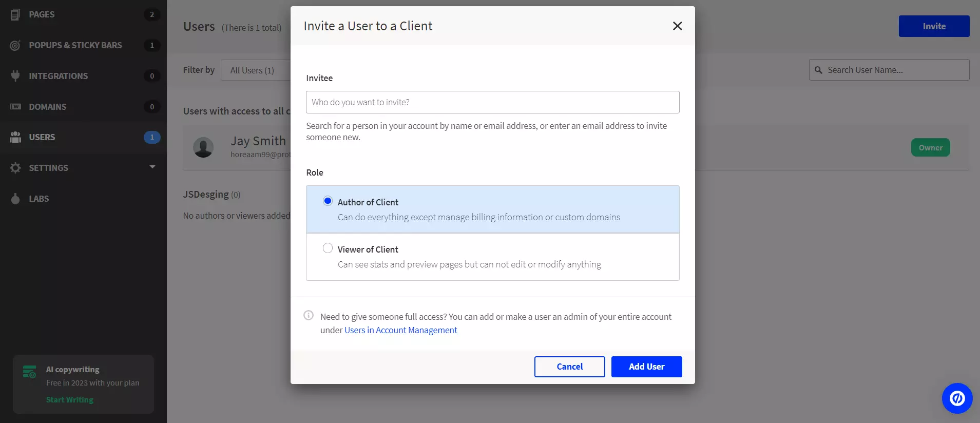
Task: Open Users in Account Management link
Action: point(400,330)
